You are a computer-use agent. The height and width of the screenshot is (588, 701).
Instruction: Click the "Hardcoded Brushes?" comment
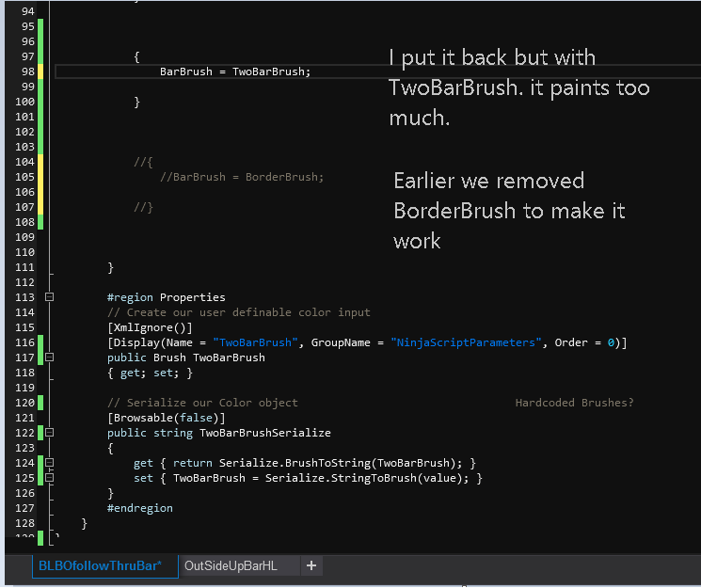574,403
